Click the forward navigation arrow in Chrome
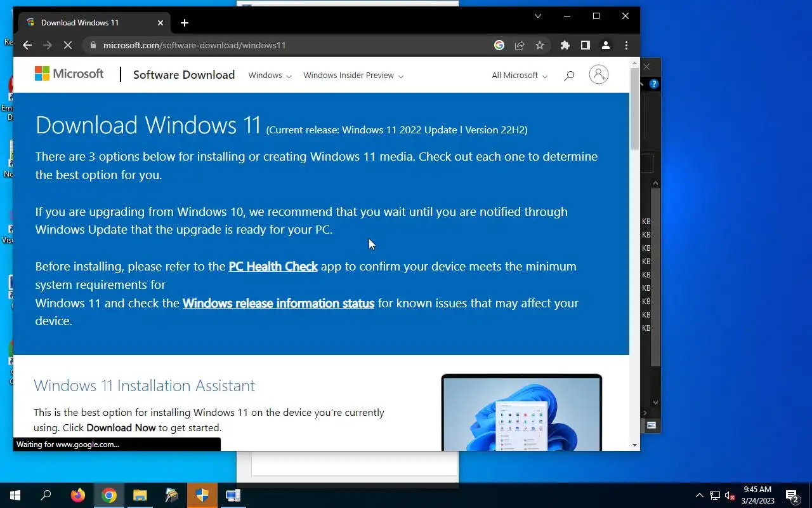 [47, 45]
